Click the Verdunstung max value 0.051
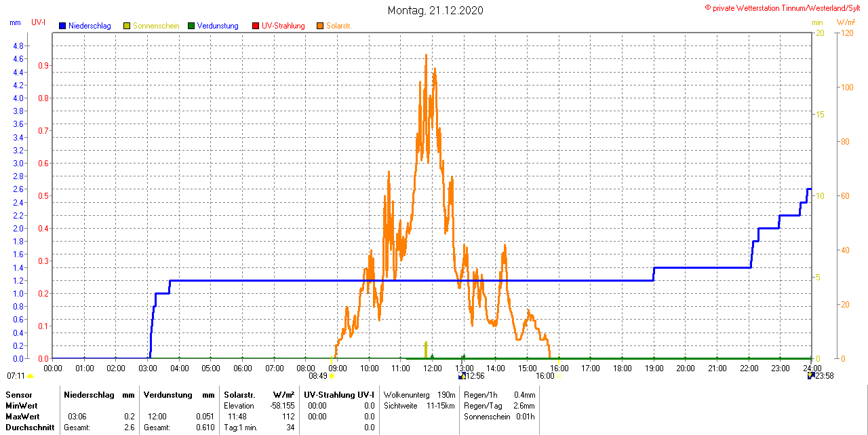 [x=204, y=416]
